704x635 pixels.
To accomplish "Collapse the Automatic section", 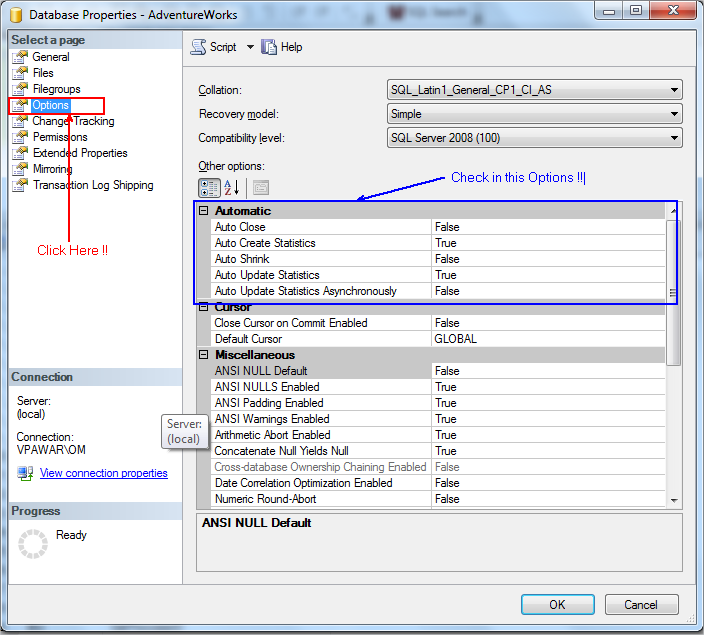I will 204,211.
